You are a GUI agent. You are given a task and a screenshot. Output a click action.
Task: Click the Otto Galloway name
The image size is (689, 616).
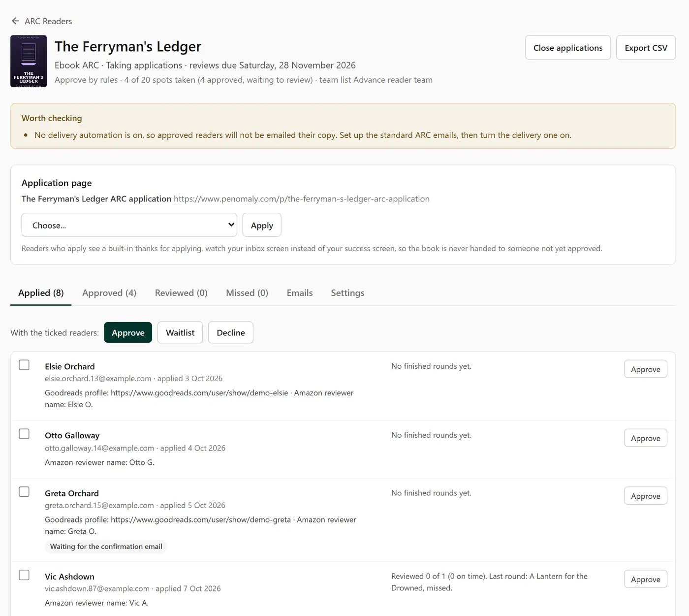pyautogui.click(x=72, y=435)
